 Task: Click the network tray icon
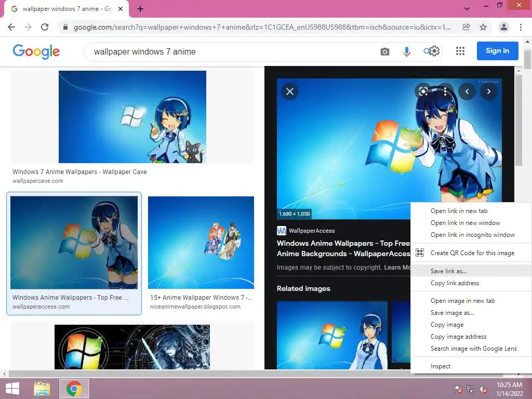pyautogui.click(x=471, y=389)
